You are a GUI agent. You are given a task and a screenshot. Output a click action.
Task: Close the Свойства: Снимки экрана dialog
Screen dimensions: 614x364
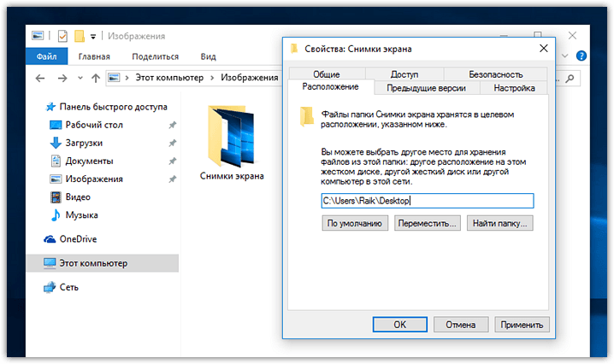544,49
